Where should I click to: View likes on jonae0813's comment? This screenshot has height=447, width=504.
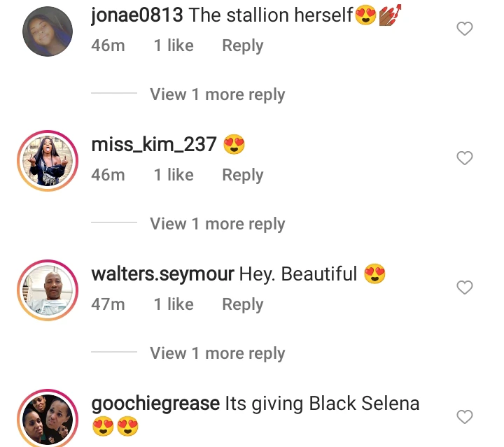pyautogui.click(x=174, y=45)
